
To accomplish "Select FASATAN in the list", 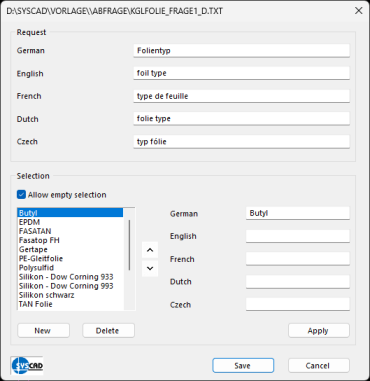I will pos(70,231).
